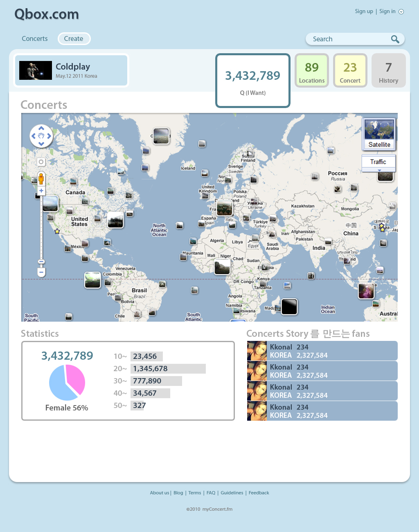Open the Concerts navigation tab
Image resolution: width=419 pixels, height=532 pixels.
(35, 39)
